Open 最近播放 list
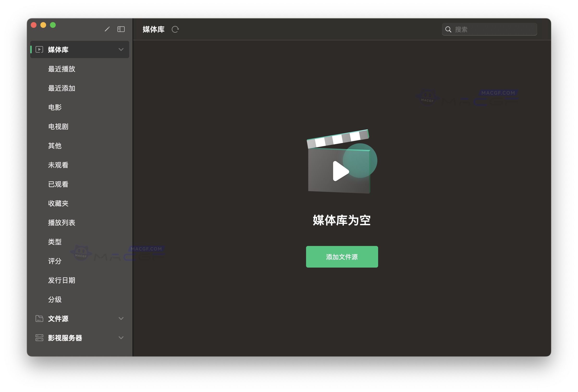 tap(62, 69)
